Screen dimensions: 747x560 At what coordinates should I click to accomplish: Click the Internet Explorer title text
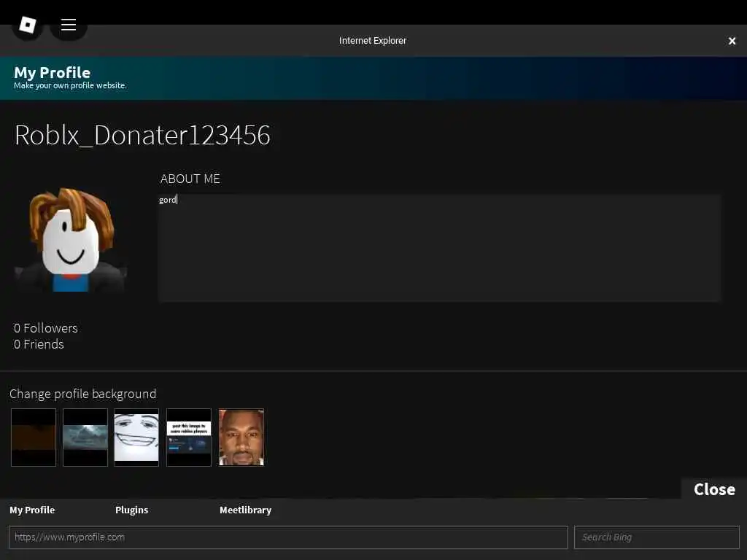pos(373,41)
